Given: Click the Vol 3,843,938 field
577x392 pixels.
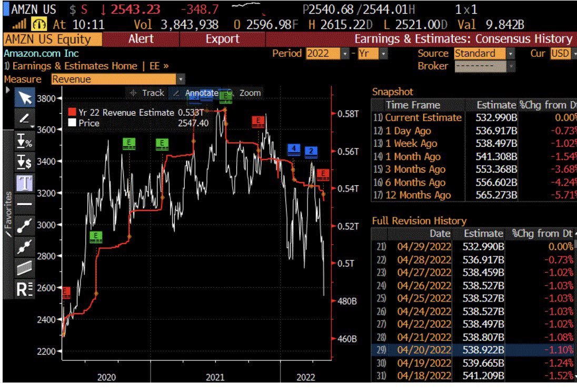Looking at the screenshot, I should click(x=176, y=25).
